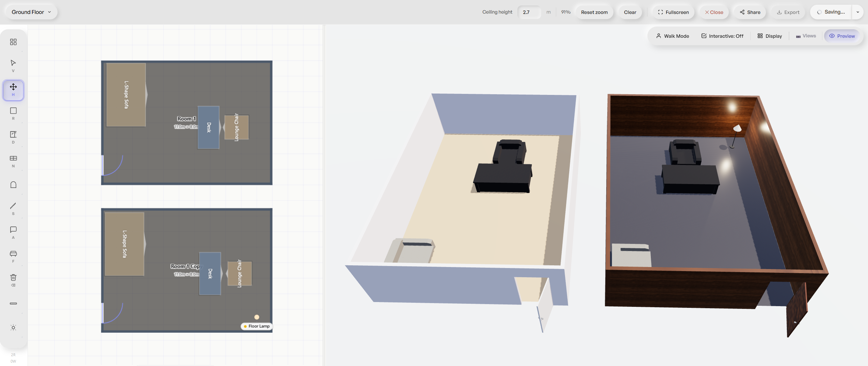
Task: Select Lounge Chair in Room 1 Copy
Action: point(239,273)
